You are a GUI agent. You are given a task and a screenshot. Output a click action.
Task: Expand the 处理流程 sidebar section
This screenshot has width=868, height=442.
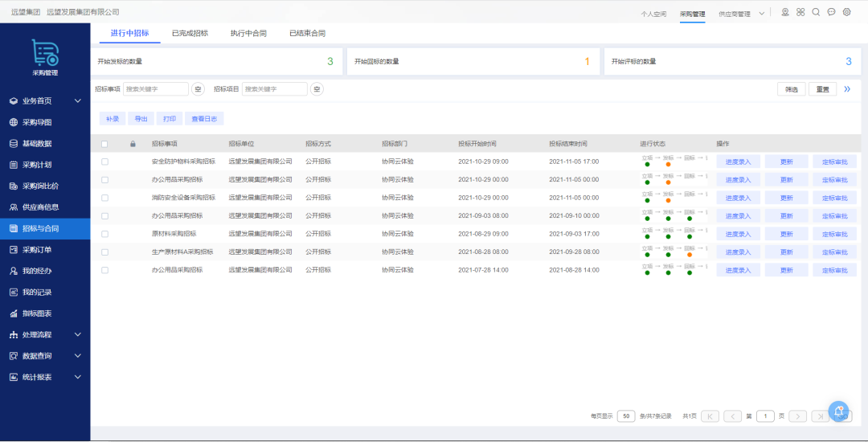[45, 334]
